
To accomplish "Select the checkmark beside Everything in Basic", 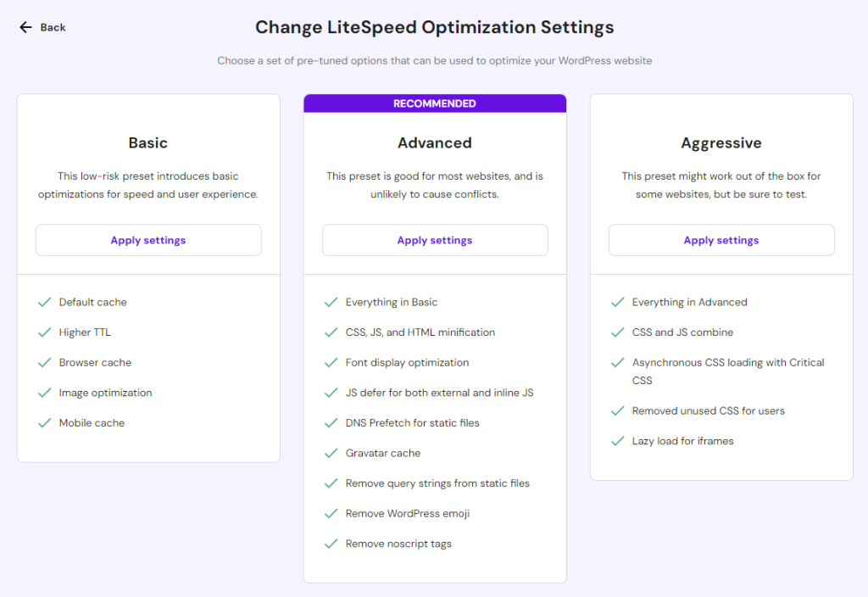I will coord(331,302).
